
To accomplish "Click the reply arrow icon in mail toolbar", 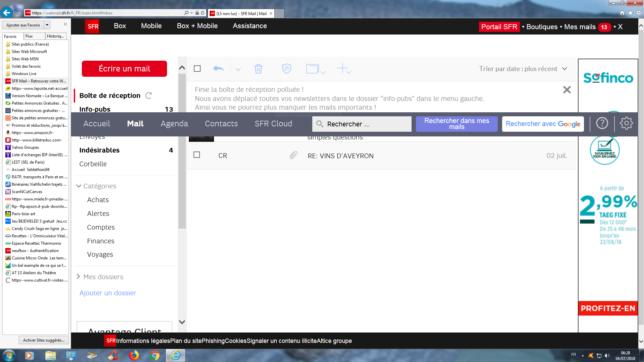I will tap(218, 69).
